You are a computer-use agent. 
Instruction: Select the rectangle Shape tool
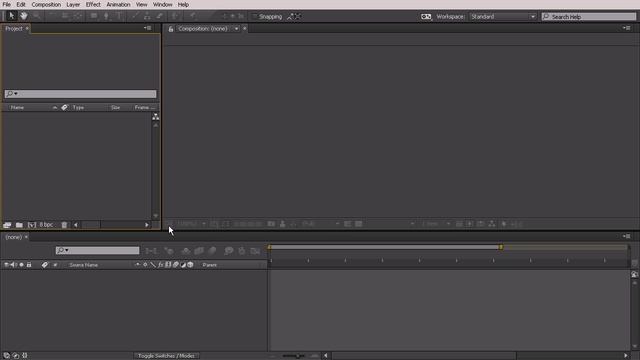(x=94, y=16)
